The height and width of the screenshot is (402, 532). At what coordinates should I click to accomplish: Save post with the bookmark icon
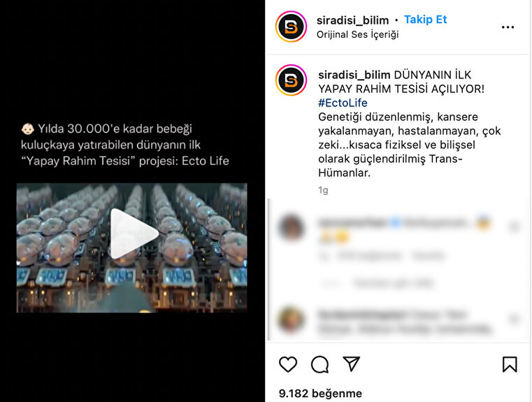coord(510,364)
